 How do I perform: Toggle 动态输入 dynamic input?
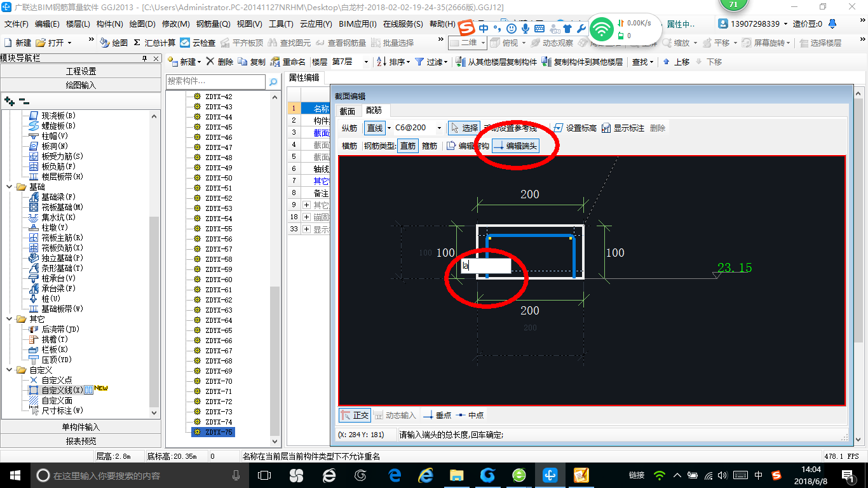(395, 415)
